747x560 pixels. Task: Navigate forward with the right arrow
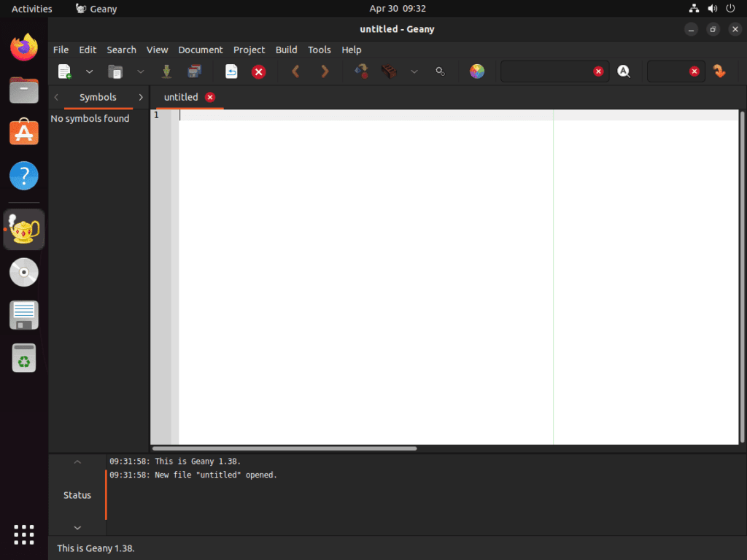pyautogui.click(x=325, y=71)
